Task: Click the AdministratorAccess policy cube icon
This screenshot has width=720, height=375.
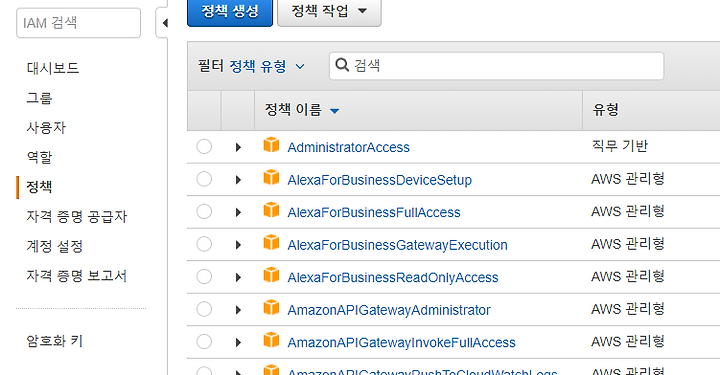Action: click(x=271, y=145)
